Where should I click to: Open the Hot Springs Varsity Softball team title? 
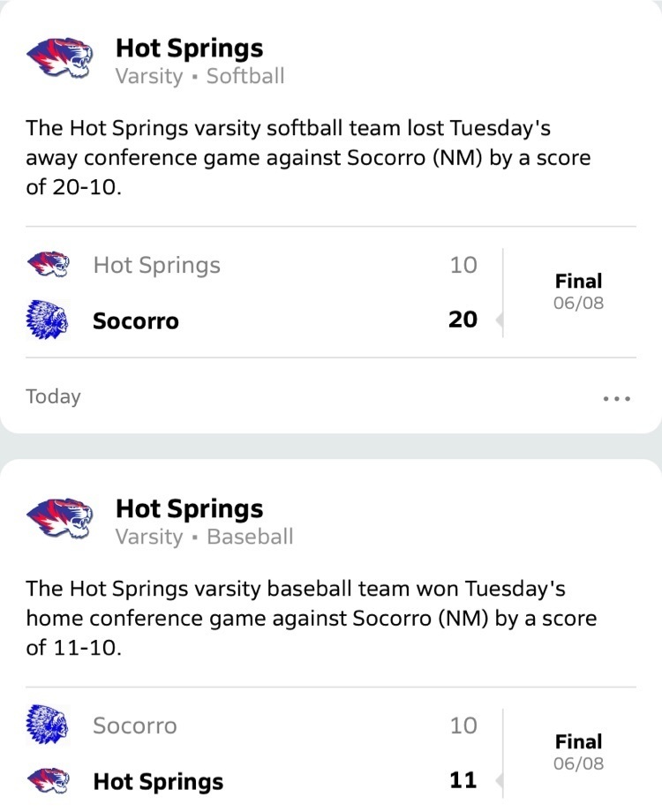point(200,62)
